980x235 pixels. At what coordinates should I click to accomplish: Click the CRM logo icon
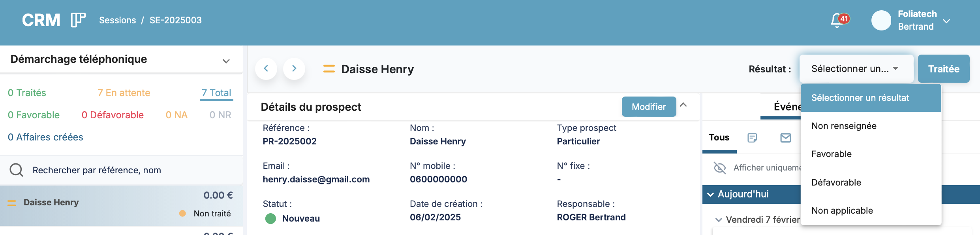(78, 20)
